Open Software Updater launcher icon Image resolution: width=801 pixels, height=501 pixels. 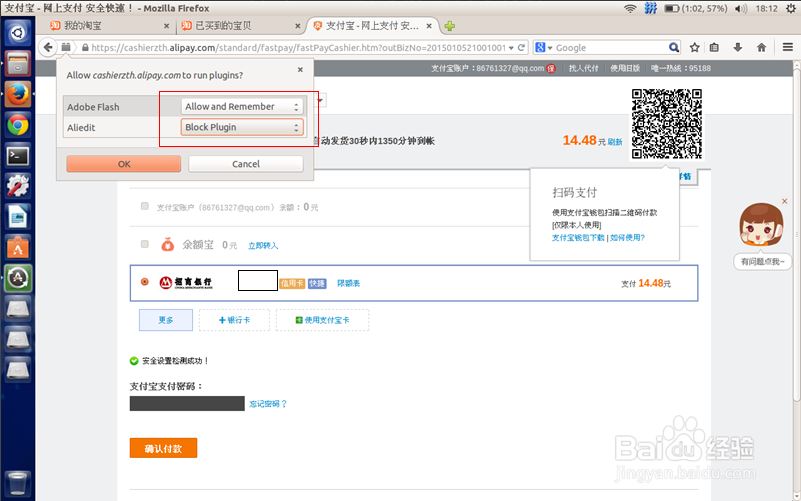pyautogui.click(x=18, y=278)
